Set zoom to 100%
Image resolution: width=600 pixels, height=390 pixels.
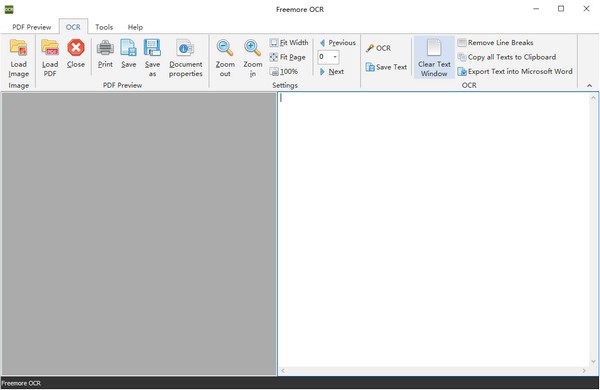click(x=284, y=71)
